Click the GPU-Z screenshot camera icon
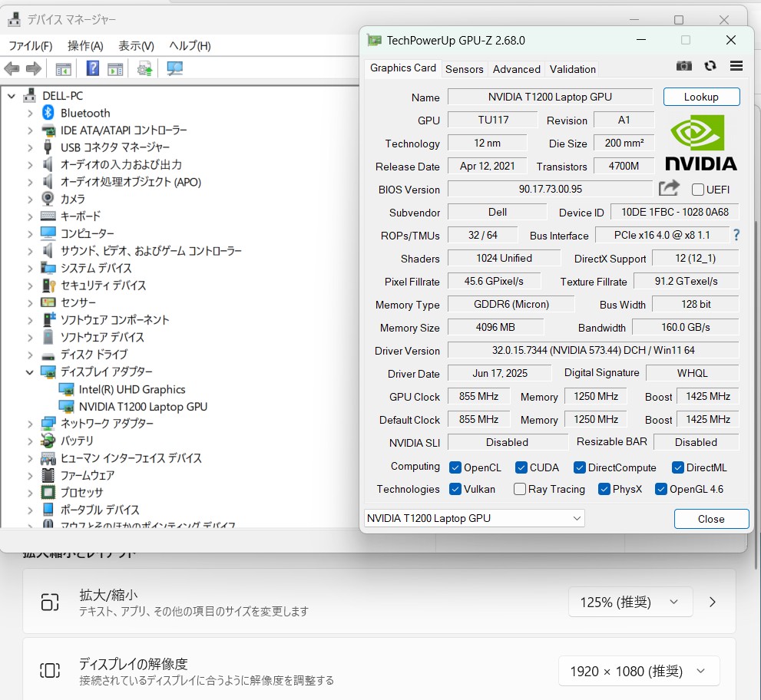 coord(684,65)
